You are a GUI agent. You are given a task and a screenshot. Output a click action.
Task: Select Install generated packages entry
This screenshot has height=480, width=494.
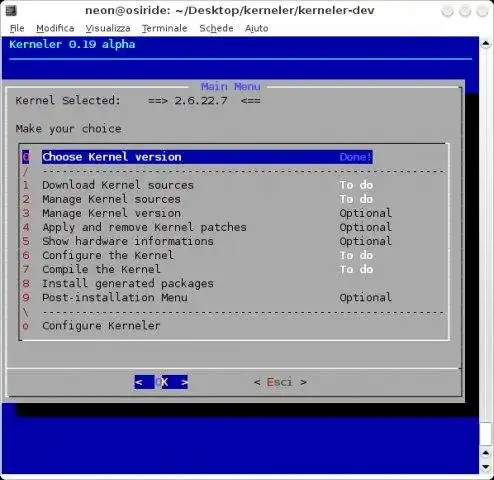(x=128, y=284)
